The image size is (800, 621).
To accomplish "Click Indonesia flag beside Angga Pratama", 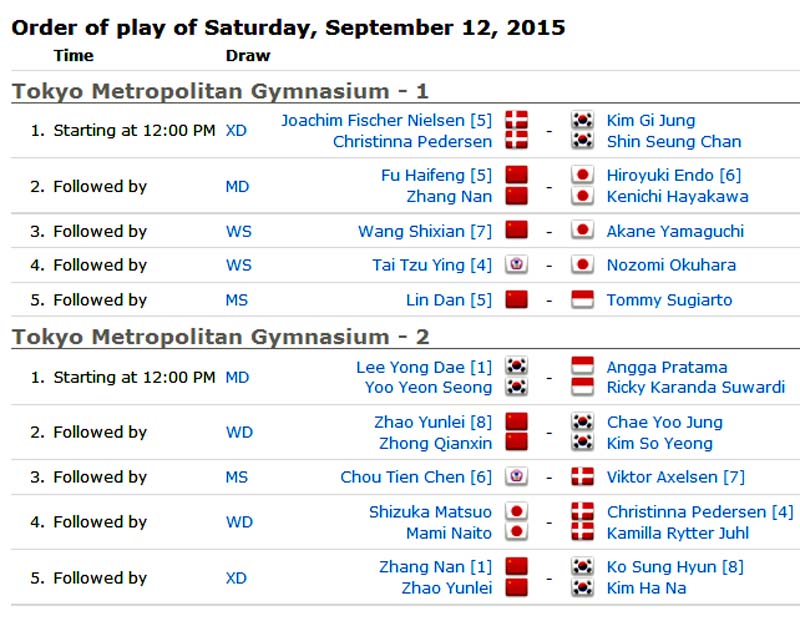I will pyautogui.click(x=582, y=366).
